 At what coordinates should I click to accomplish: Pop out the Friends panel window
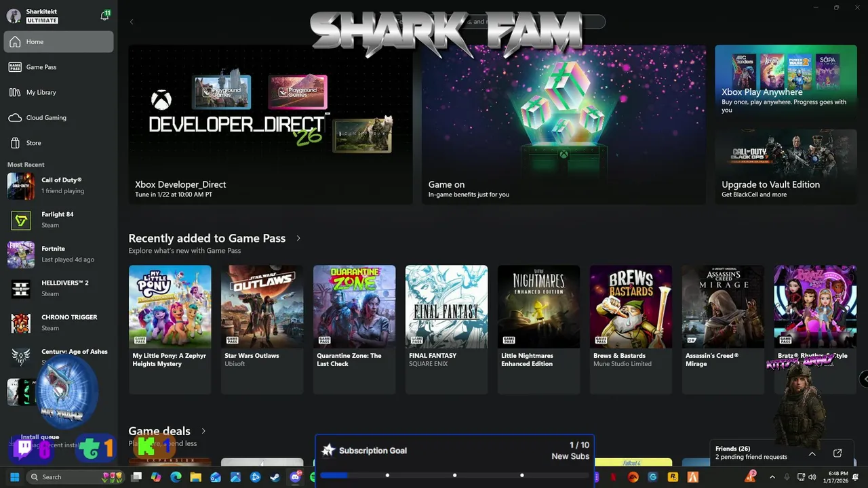point(837,453)
